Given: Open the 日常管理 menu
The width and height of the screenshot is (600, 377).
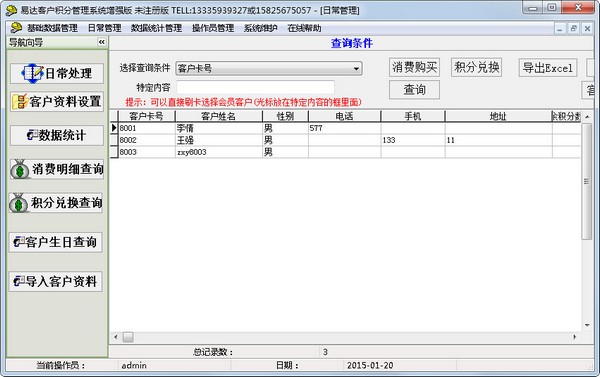Looking at the screenshot, I should click(x=104, y=28).
